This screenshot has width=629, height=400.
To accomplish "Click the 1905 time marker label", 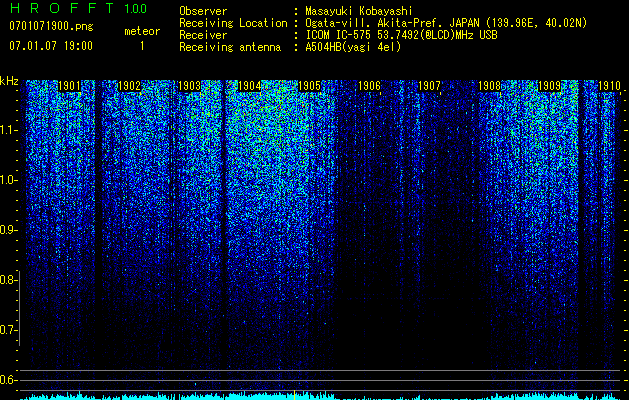I will (x=309, y=86).
